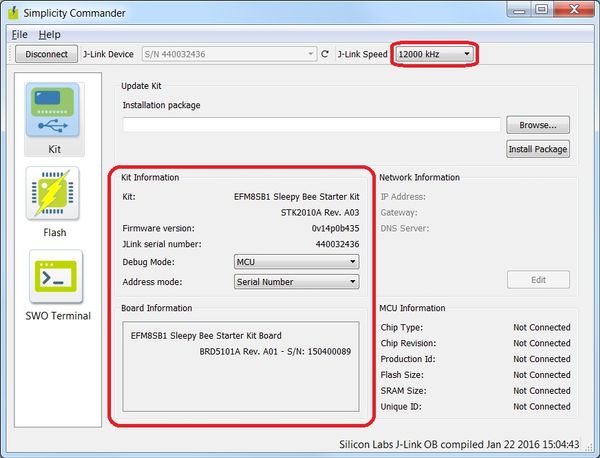Click the Board Information text box

(240, 366)
